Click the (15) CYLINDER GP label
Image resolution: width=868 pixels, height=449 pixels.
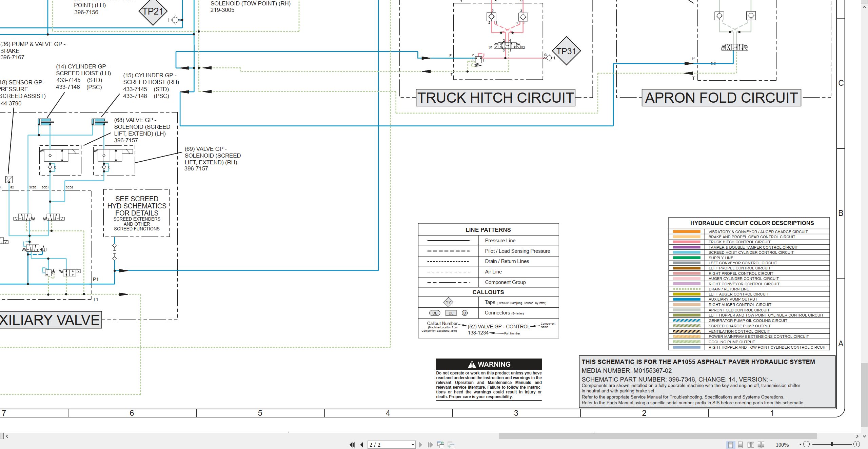(x=151, y=86)
